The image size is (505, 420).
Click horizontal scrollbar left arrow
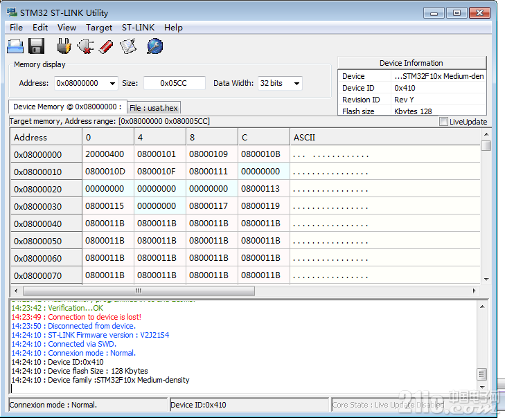pyautogui.click(x=16, y=291)
